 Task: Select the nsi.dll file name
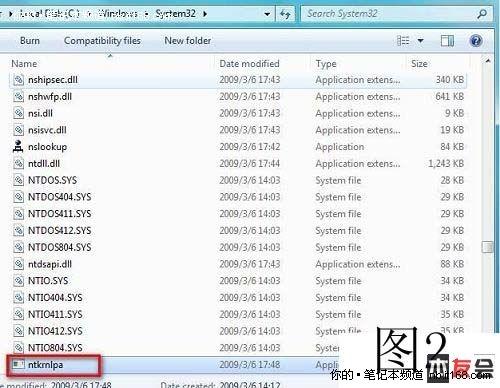[x=40, y=113]
